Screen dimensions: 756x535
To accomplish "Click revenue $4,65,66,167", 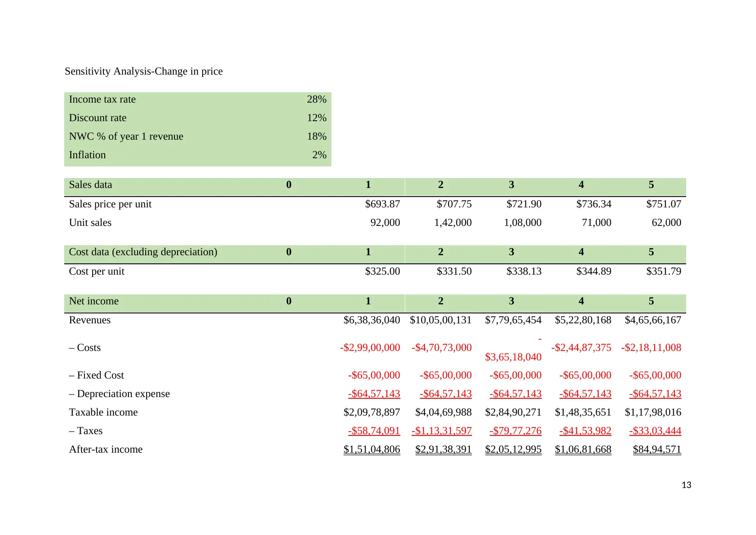I will pos(653,320).
